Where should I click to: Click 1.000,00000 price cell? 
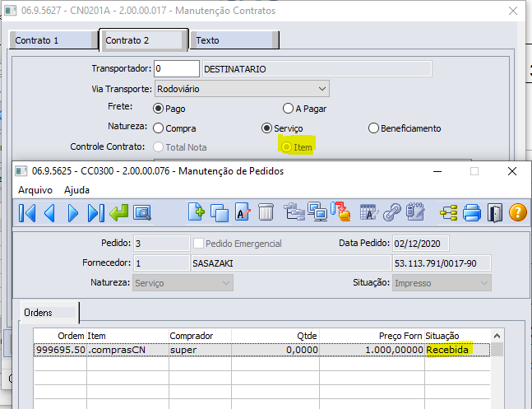tap(372, 350)
